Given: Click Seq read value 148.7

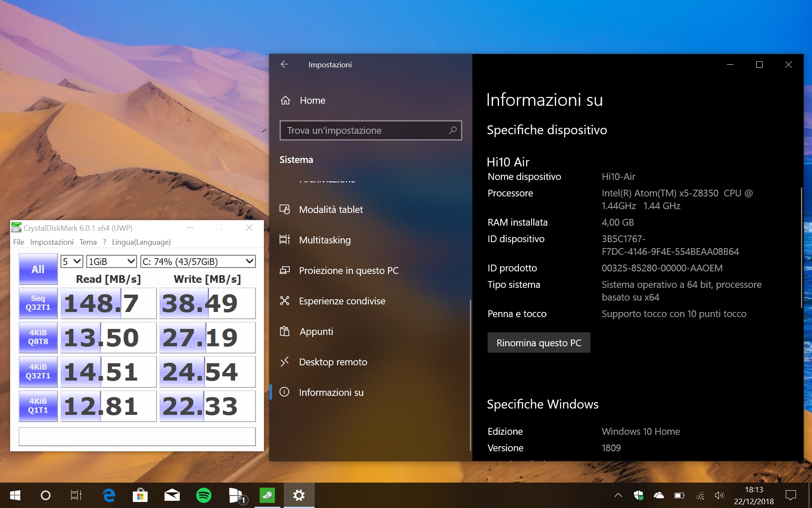Looking at the screenshot, I should click(x=109, y=303).
